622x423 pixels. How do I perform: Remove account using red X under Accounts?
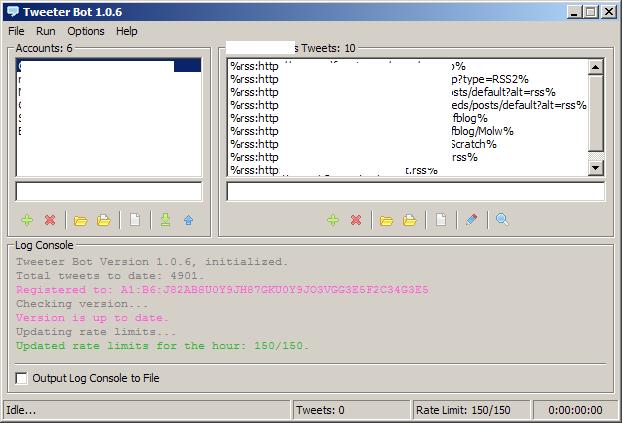tap(50, 220)
